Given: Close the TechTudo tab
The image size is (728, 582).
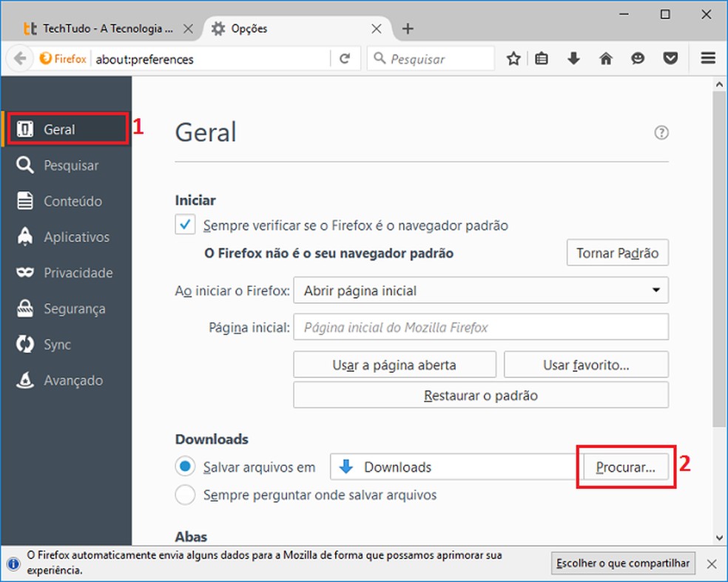Looking at the screenshot, I should pyautogui.click(x=188, y=29).
